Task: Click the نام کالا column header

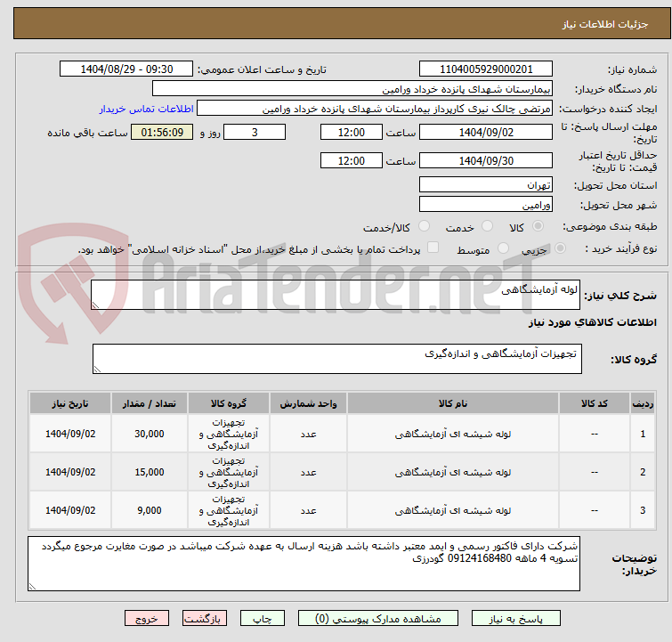Action: click(453, 403)
